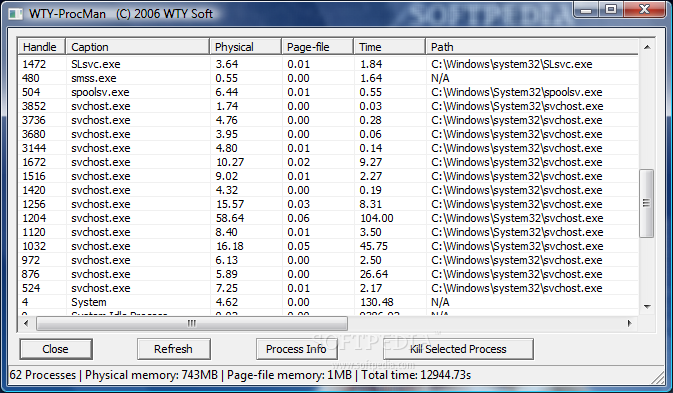Image resolution: width=673 pixels, height=393 pixels.
Task: Click time value 45.75
Action: (373, 246)
